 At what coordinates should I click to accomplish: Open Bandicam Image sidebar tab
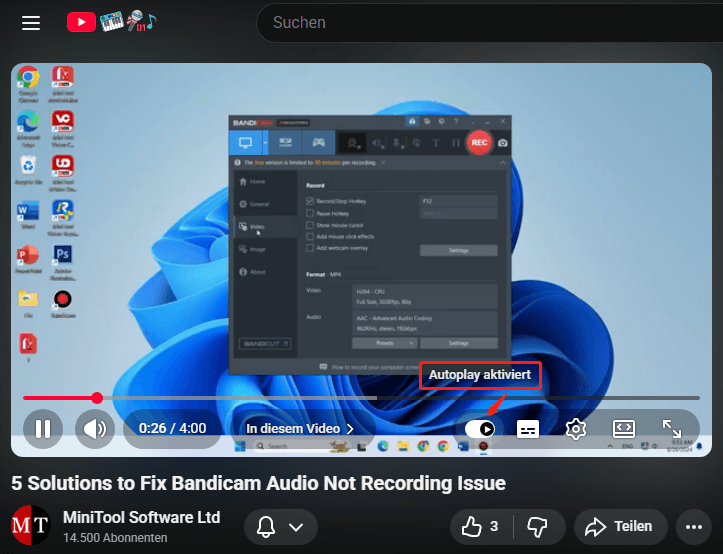(265, 249)
